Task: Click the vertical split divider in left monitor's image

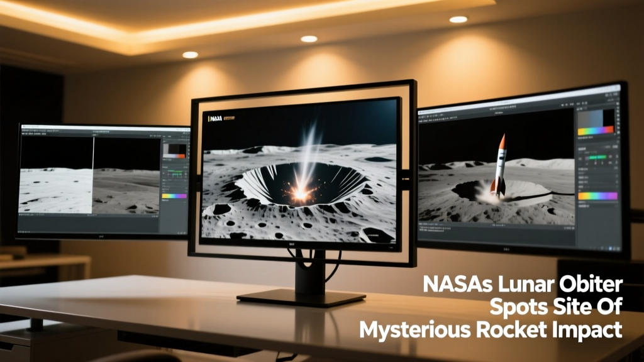Action: pos(94,175)
